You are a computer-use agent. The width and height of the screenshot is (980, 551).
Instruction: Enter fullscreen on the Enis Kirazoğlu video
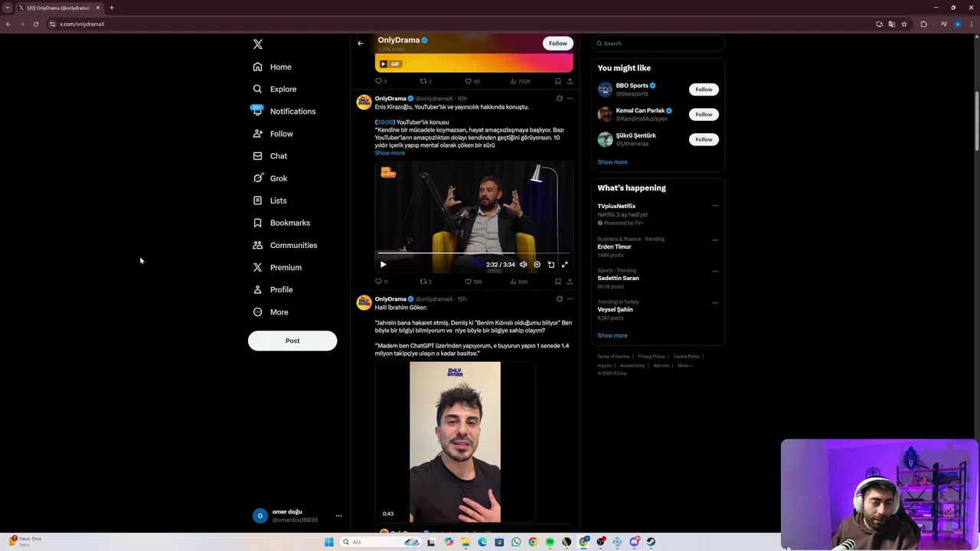[565, 265]
